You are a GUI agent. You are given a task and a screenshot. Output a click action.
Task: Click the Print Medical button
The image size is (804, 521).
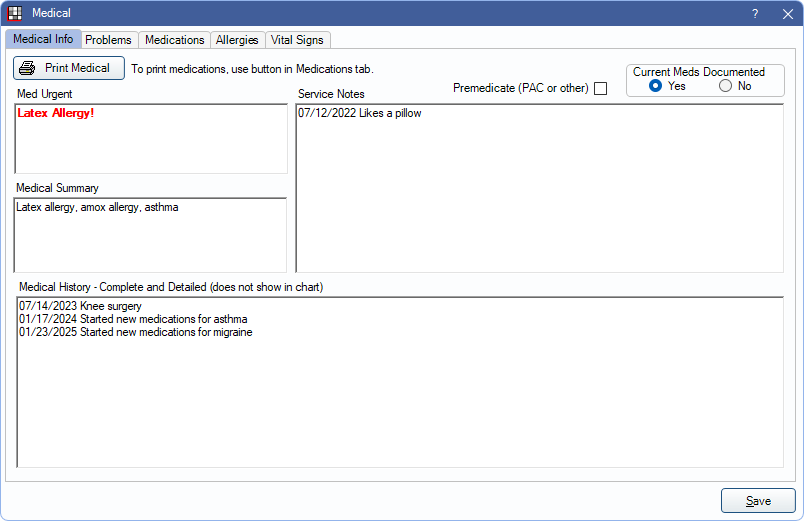[69, 68]
